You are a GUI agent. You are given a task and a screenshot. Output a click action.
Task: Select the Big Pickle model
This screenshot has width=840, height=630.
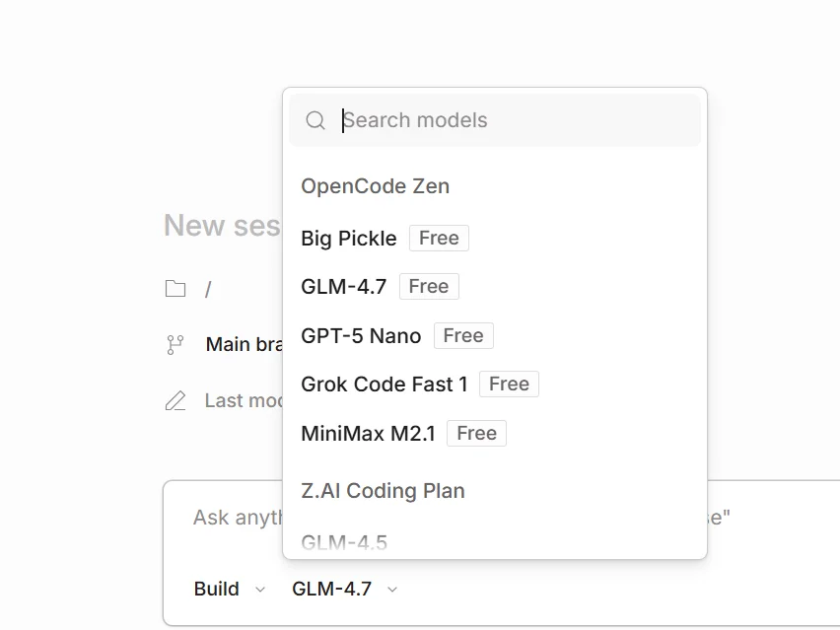(349, 239)
